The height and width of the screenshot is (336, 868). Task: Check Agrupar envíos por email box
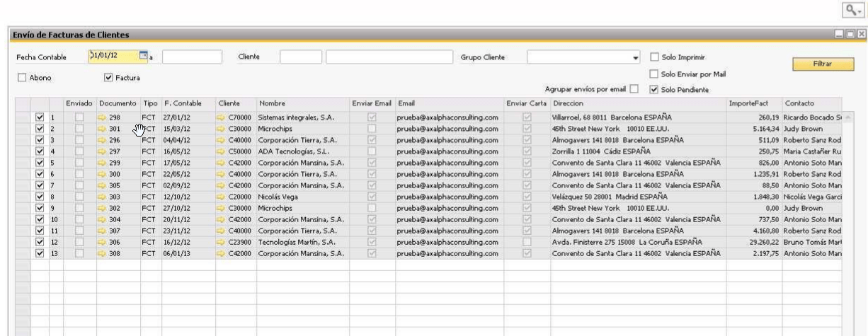[634, 89]
